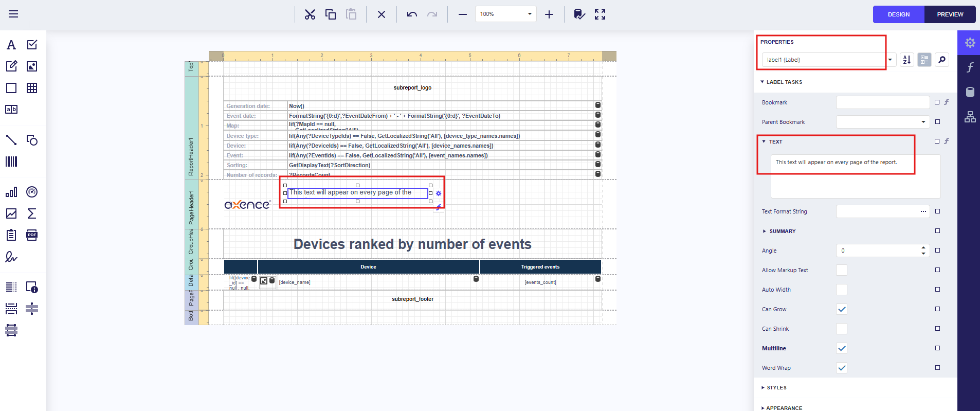Open the Parent Bookmark dropdown
Image resolution: width=980 pixels, height=411 pixels.
point(923,122)
